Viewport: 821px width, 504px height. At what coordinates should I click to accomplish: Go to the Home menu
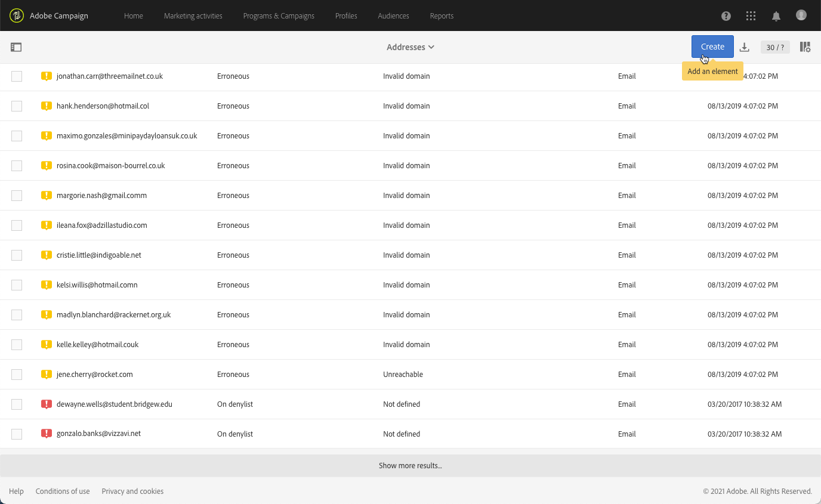pyautogui.click(x=134, y=16)
